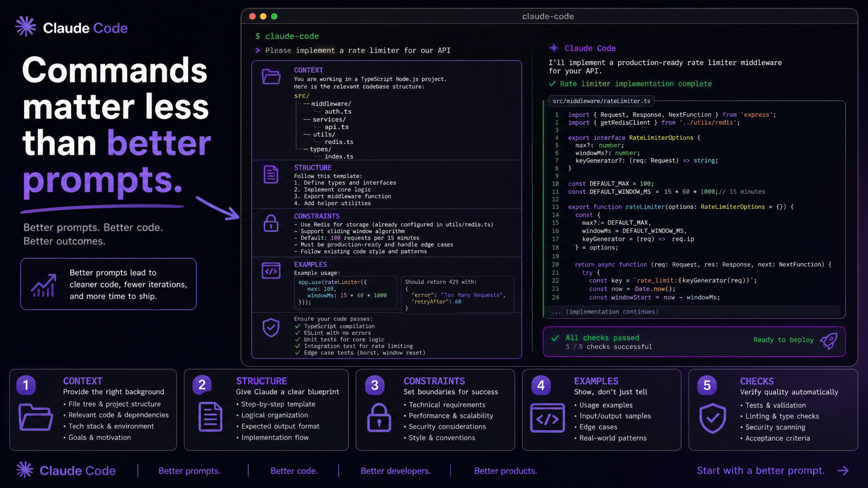Image resolution: width=868 pixels, height=488 pixels.
Task: Click the sparkle icon next to Claude Code response
Action: (x=554, y=48)
